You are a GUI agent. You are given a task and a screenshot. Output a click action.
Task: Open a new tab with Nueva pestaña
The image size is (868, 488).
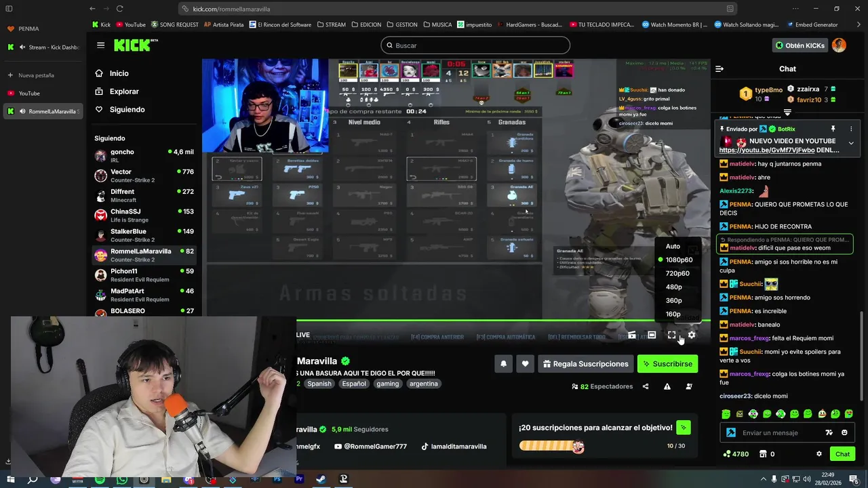[x=42, y=75]
